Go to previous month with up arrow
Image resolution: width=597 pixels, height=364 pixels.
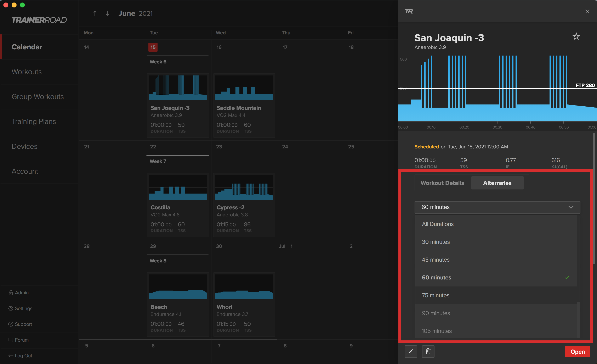[95, 13]
